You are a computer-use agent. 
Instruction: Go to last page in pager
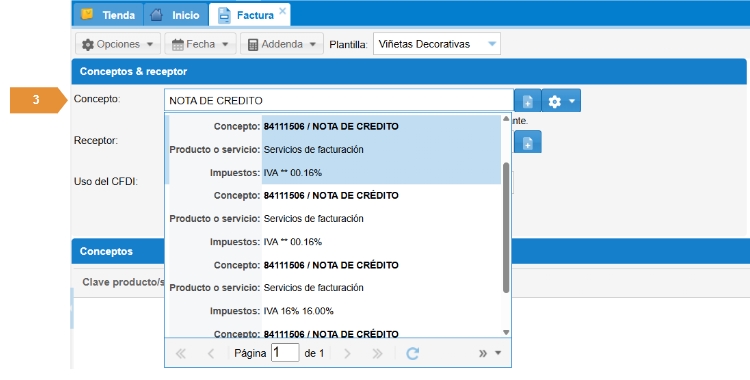[x=377, y=353]
